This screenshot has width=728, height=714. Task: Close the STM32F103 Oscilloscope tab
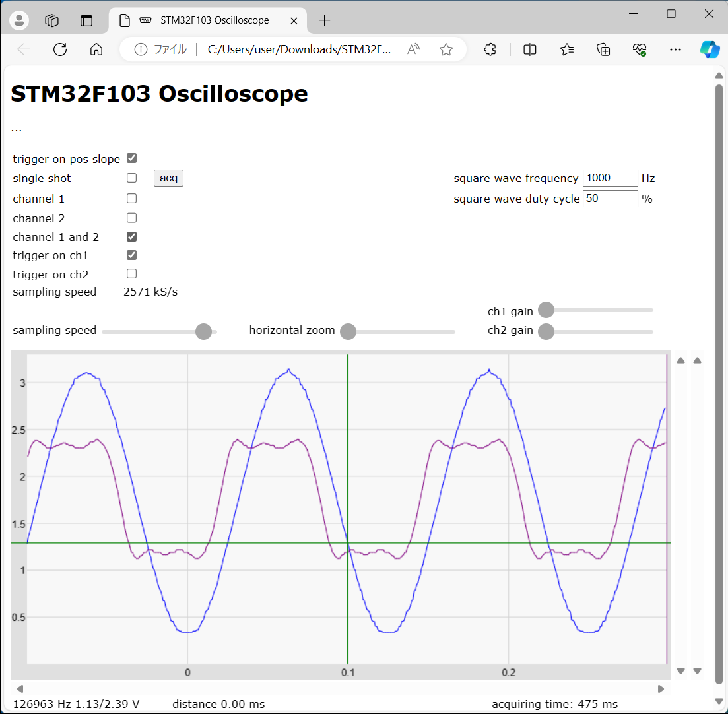point(294,21)
